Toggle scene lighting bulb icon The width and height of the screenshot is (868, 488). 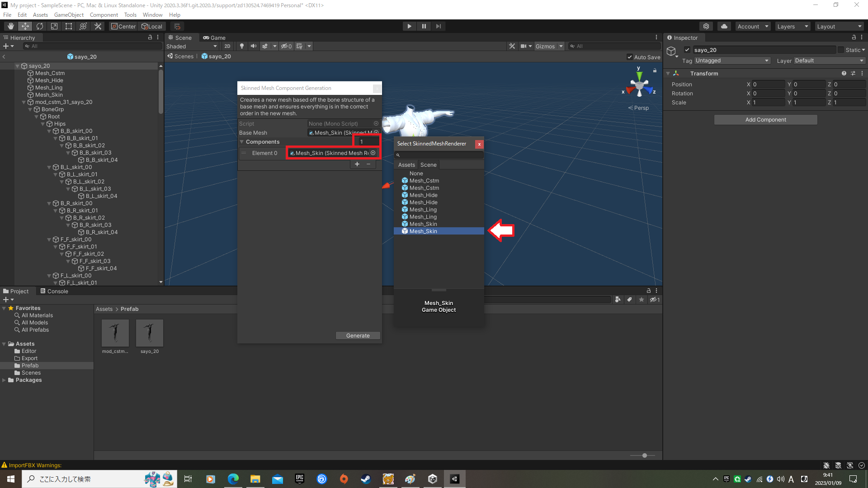[x=242, y=46]
